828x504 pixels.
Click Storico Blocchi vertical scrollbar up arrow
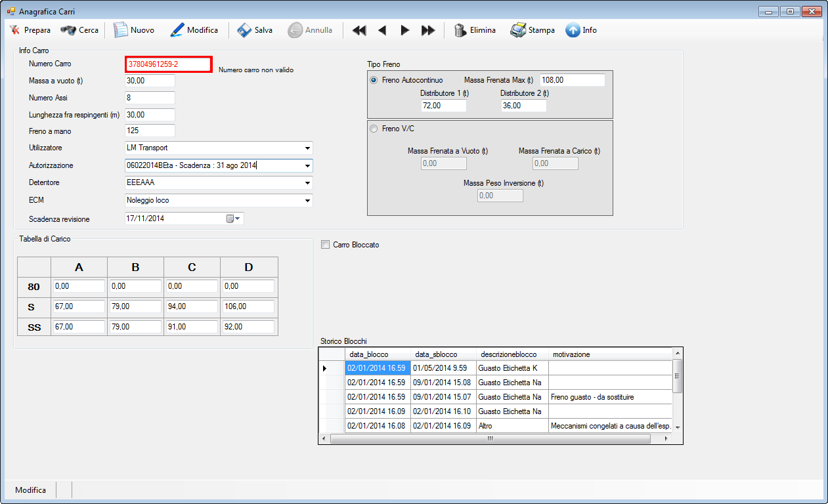pos(678,354)
